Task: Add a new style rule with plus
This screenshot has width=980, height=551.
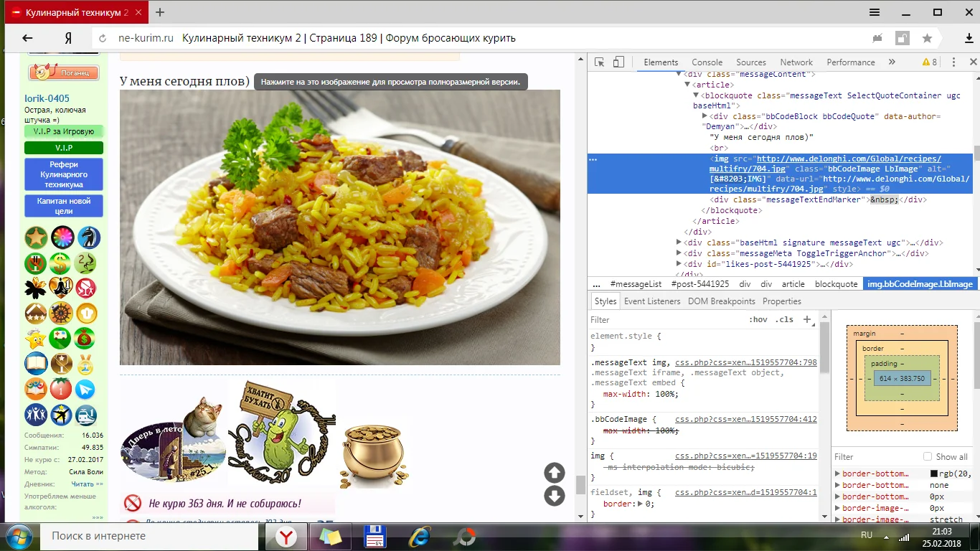Action: (807, 319)
